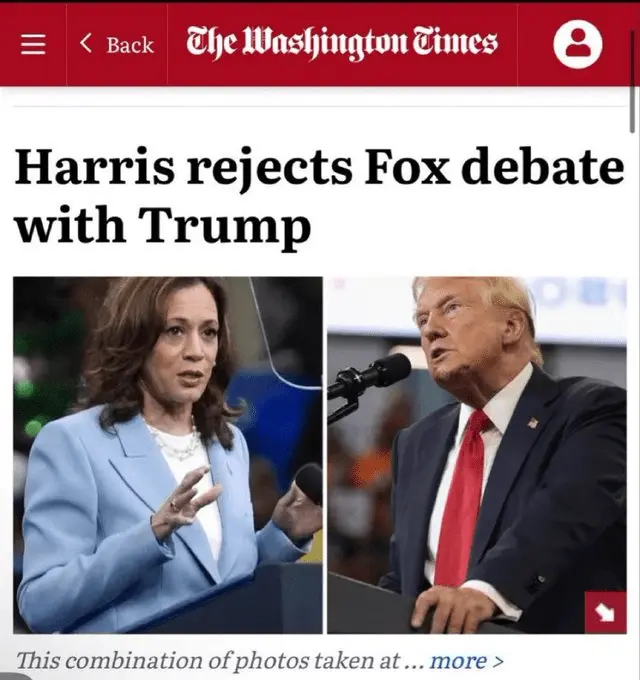640x680 pixels.
Task: Click the page scrollbar thumb on right edge
Action: pyautogui.click(x=633, y=80)
